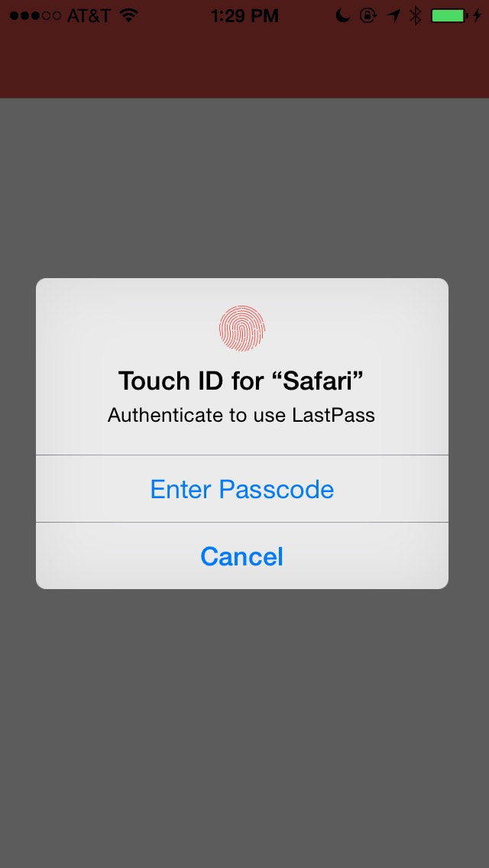Tap the red Touch ID fingerprint icon

click(242, 329)
